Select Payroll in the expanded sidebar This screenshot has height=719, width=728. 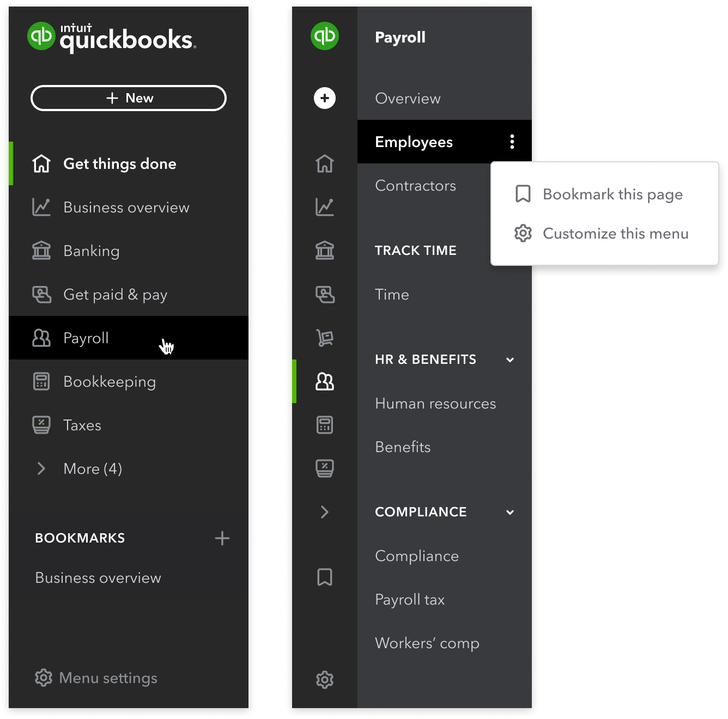click(129, 338)
